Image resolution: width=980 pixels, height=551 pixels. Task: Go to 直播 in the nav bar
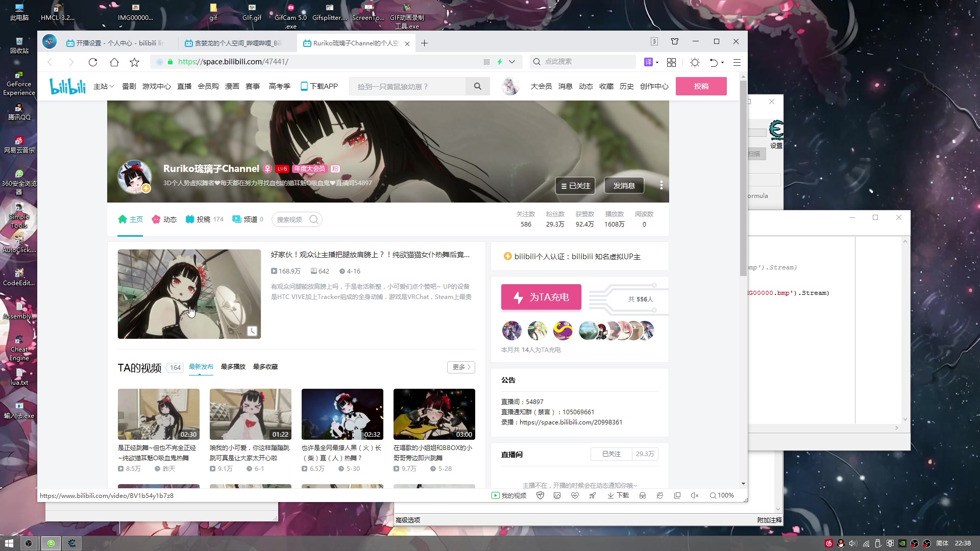pos(184,86)
